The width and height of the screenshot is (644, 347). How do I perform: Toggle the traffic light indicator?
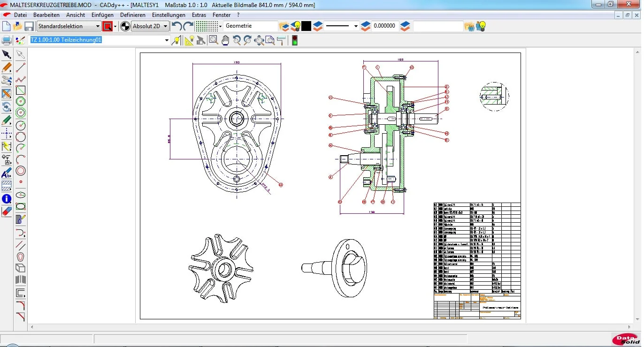pyautogui.click(x=295, y=40)
